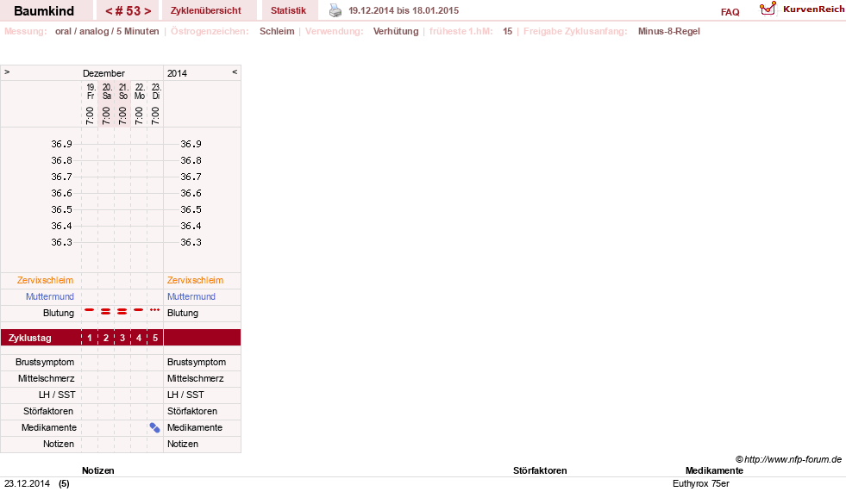Click the Notizen heading in bottom section
This screenshot has height=504, width=846.
pyautogui.click(x=97, y=470)
